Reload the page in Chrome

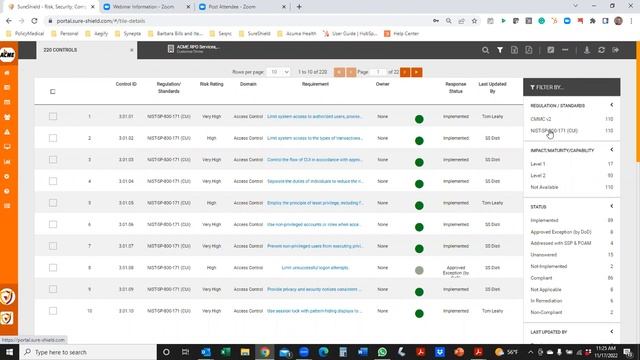(x=34, y=21)
